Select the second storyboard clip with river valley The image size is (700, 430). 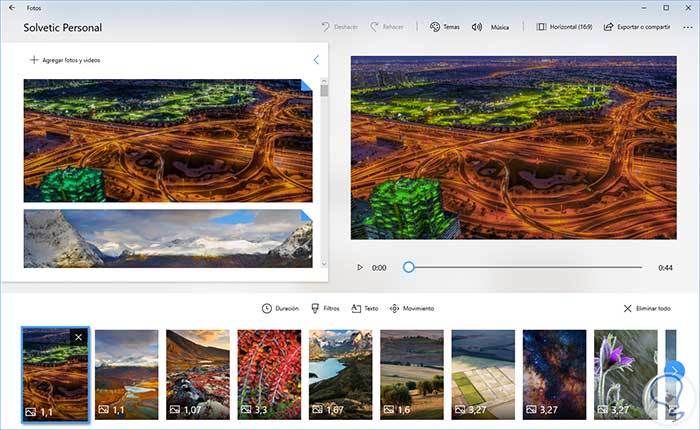126,375
